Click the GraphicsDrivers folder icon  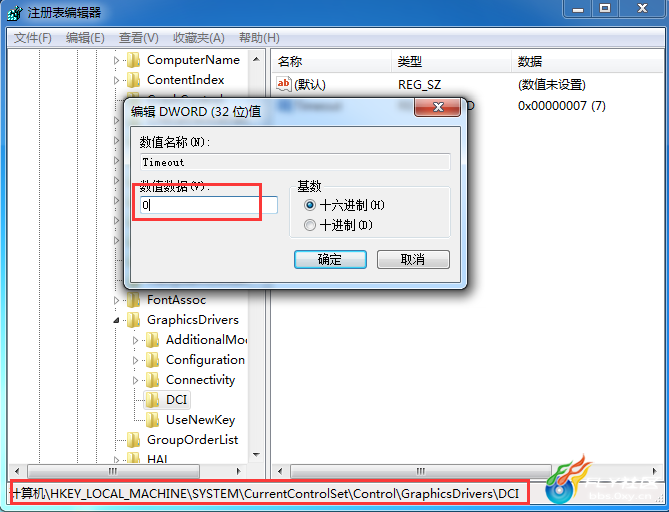(x=134, y=320)
